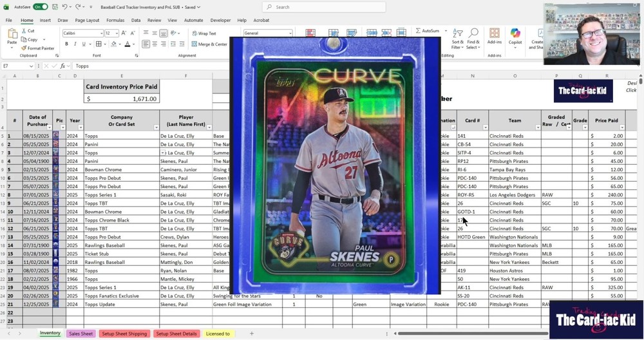Image resolution: width=644 pixels, height=340 pixels.
Task: Open the Licensed to sheet tab
Action: (x=218, y=334)
